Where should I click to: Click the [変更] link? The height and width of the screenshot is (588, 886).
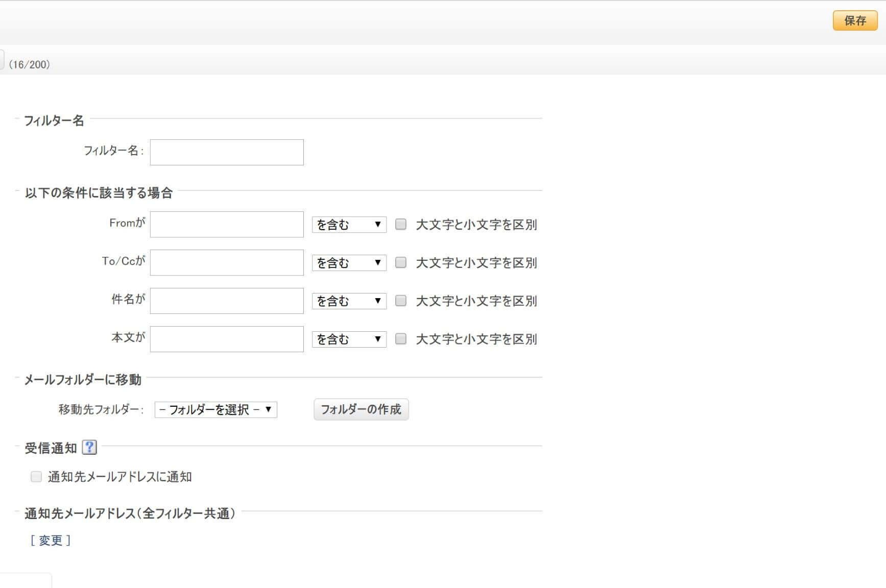point(51,541)
